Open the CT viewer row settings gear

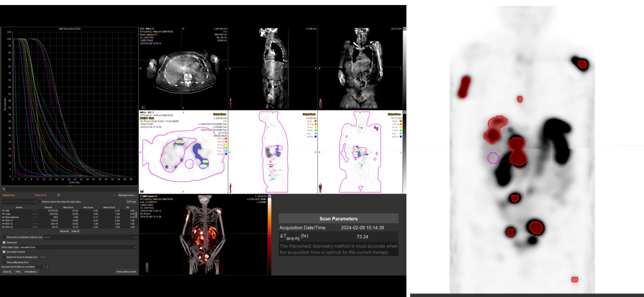tap(404, 29)
